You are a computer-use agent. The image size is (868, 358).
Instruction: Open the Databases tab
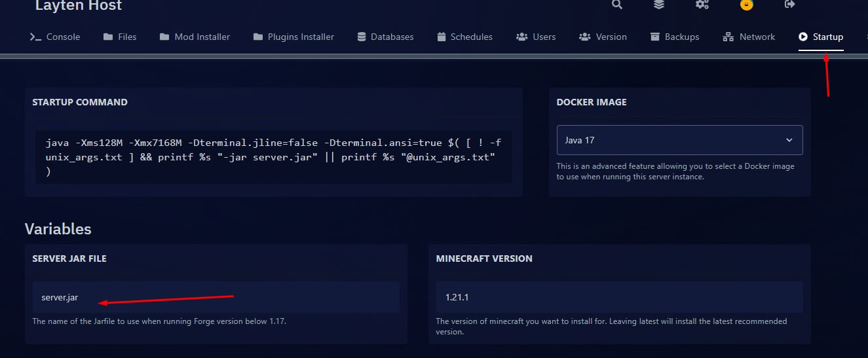pos(385,37)
